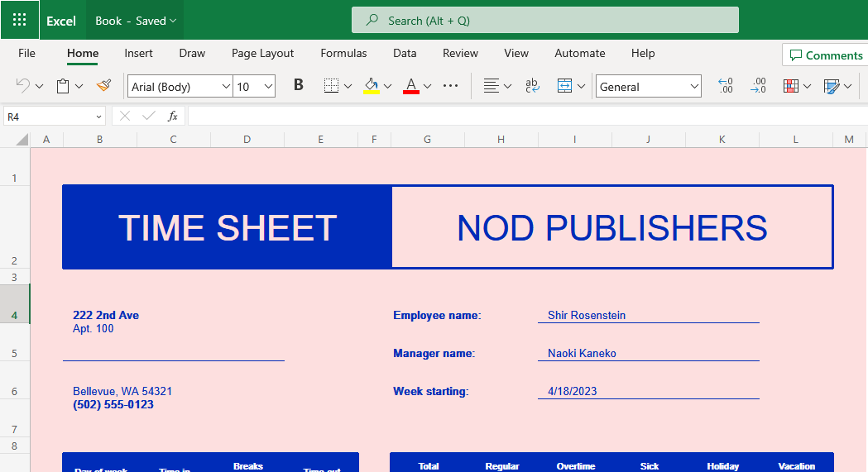Screen dimensions: 868x472
Task: Click the insert function fx icon
Action: pos(173,116)
